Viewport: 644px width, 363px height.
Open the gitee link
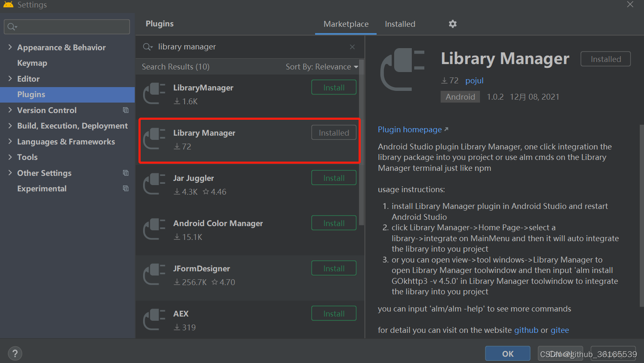559,330
